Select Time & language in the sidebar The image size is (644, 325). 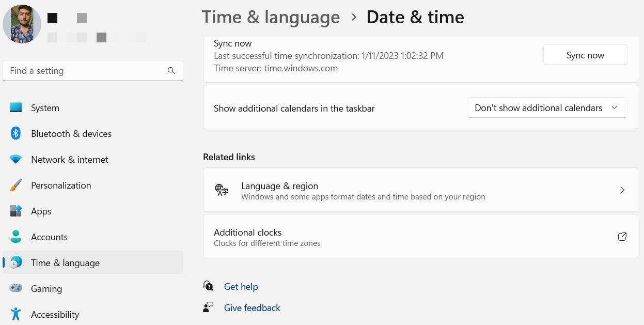pyautogui.click(x=65, y=263)
